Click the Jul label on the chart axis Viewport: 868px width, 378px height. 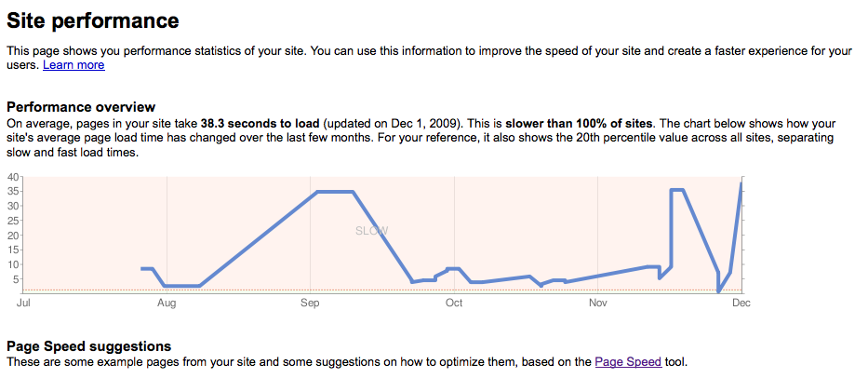pyautogui.click(x=24, y=304)
